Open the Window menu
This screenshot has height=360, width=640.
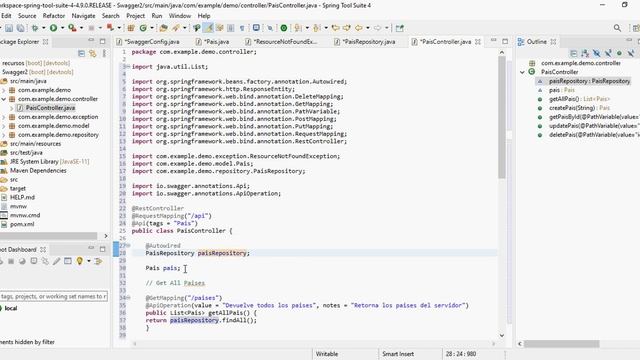(x=180, y=16)
